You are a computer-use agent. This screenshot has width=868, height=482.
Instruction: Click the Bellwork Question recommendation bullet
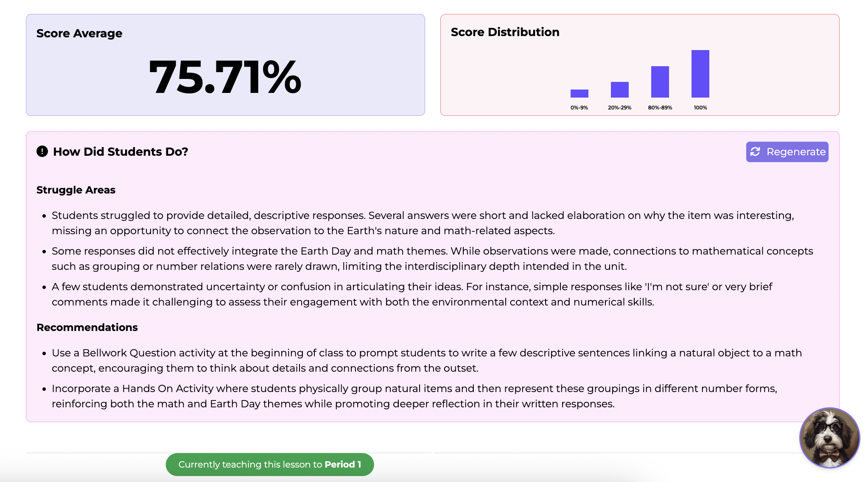427,360
